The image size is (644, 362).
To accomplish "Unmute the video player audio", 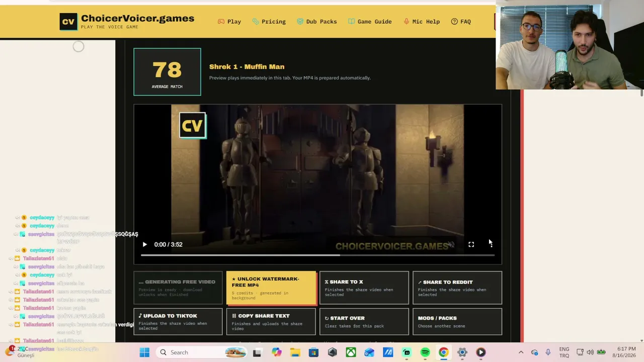I will click(x=451, y=244).
